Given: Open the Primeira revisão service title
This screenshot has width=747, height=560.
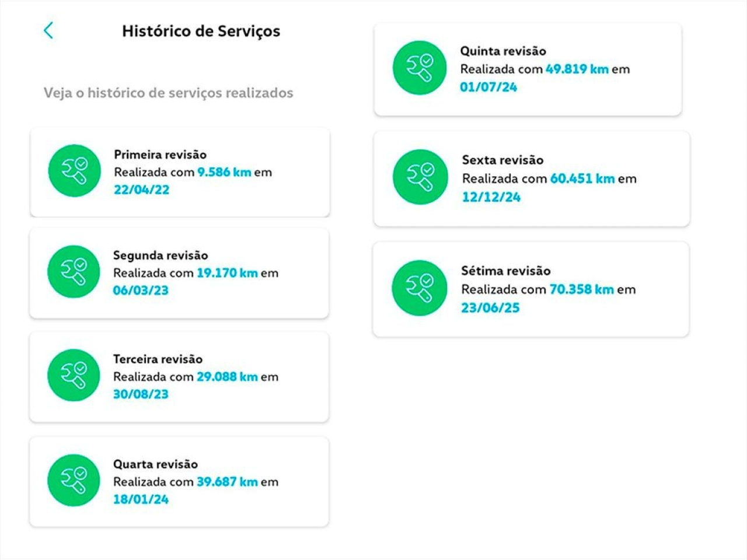Looking at the screenshot, I should 160,155.
